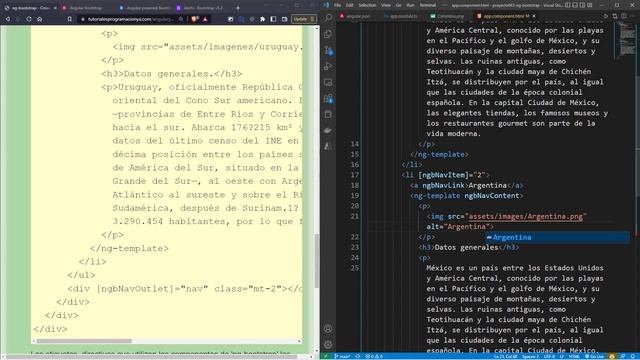Click horizontal scrollbar of the code sample box

84,341
